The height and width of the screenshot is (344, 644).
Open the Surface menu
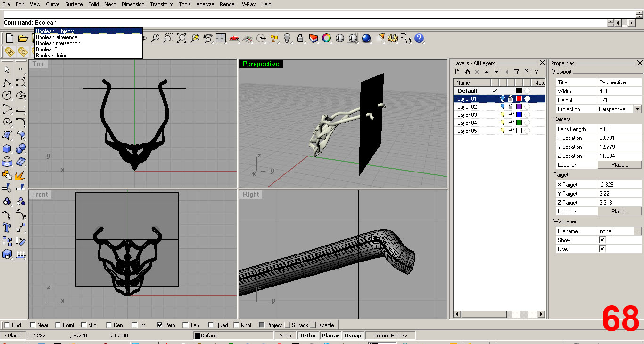pyautogui.click(x=74, y=4)
